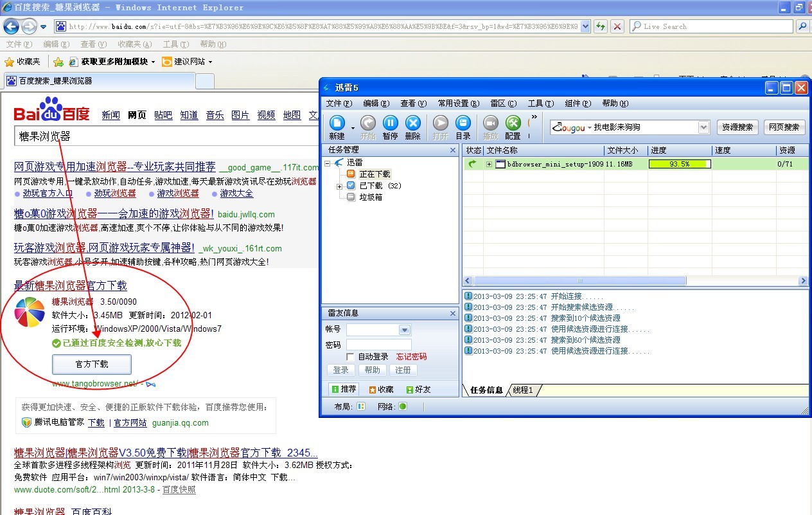This screenshot has height=515, width=812.
Task: Click the 网页搜索 button
Action: pos(784,127)
